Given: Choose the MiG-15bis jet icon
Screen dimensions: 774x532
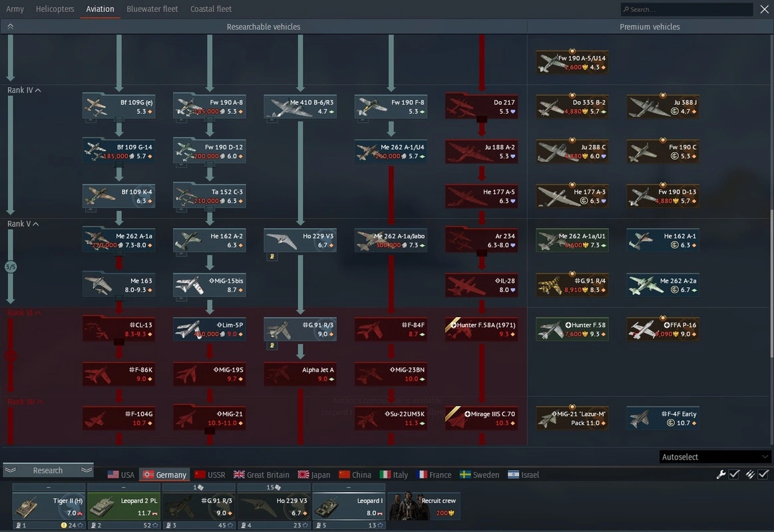Looking at the screenshot, I should click(209, 285).
